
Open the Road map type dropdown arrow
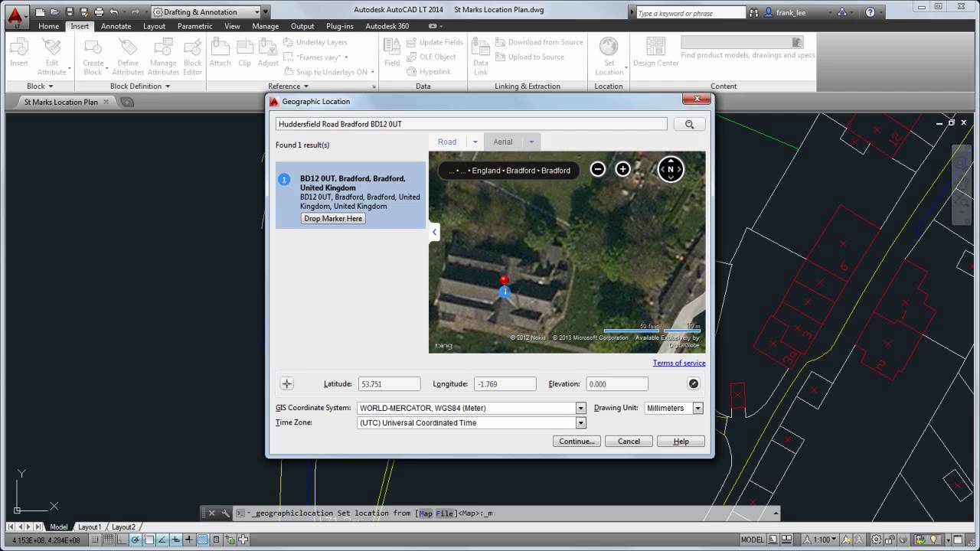[x=475, y=142]
